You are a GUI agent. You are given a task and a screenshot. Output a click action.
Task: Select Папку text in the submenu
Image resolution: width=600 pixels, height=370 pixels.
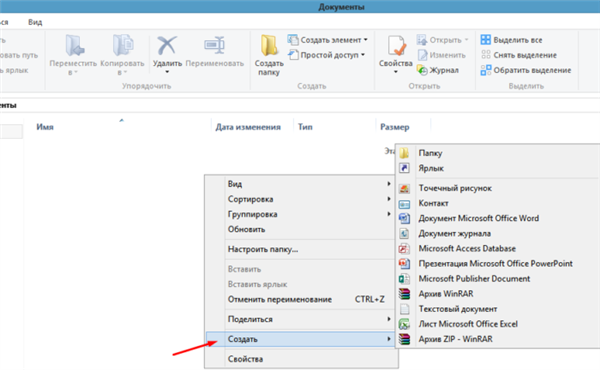[x=430, y=153]
